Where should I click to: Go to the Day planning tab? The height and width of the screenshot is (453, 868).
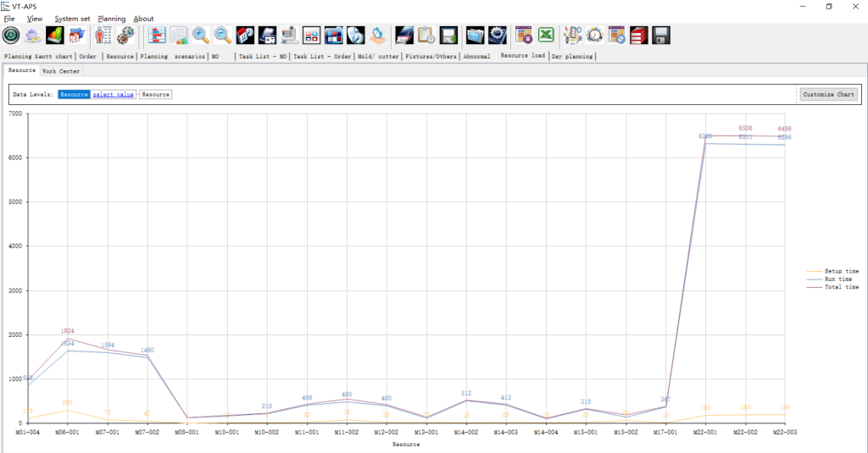(572, 57)
